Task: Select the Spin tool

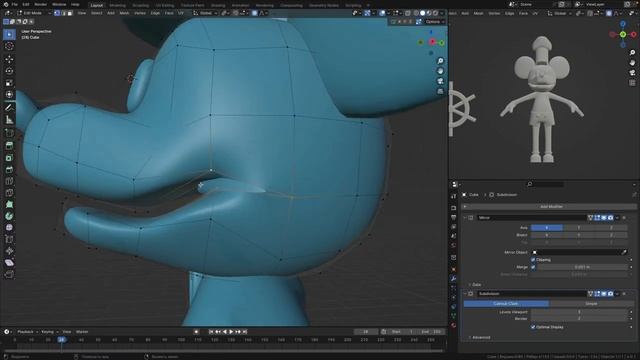Action: [9, 216]
